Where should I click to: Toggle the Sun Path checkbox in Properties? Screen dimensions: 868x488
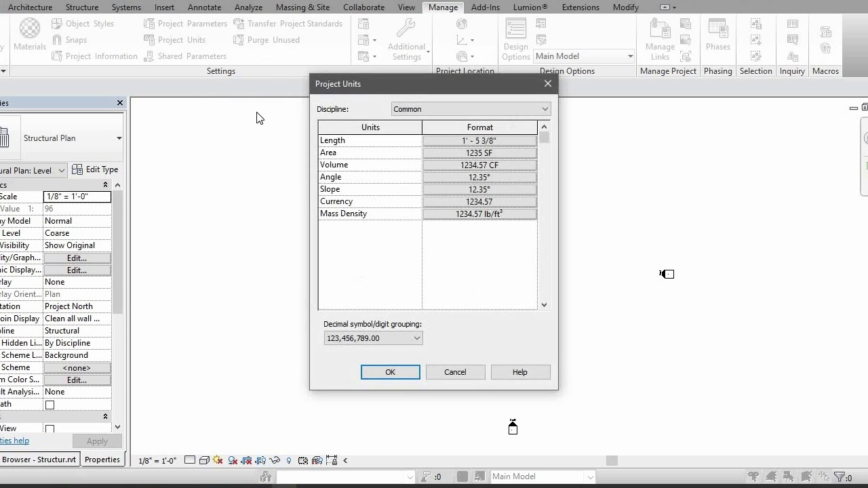click(50, 405)
